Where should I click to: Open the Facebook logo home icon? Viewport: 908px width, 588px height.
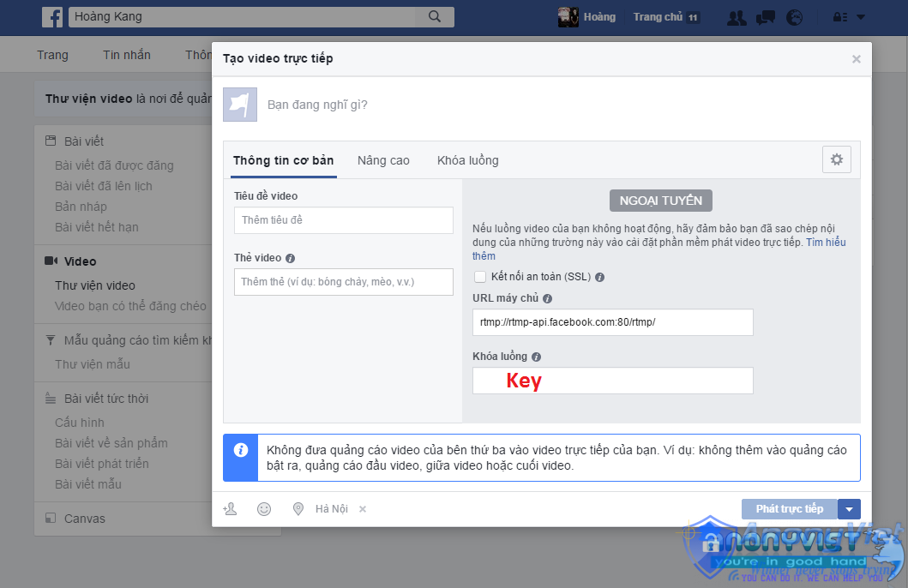point(52,17)
